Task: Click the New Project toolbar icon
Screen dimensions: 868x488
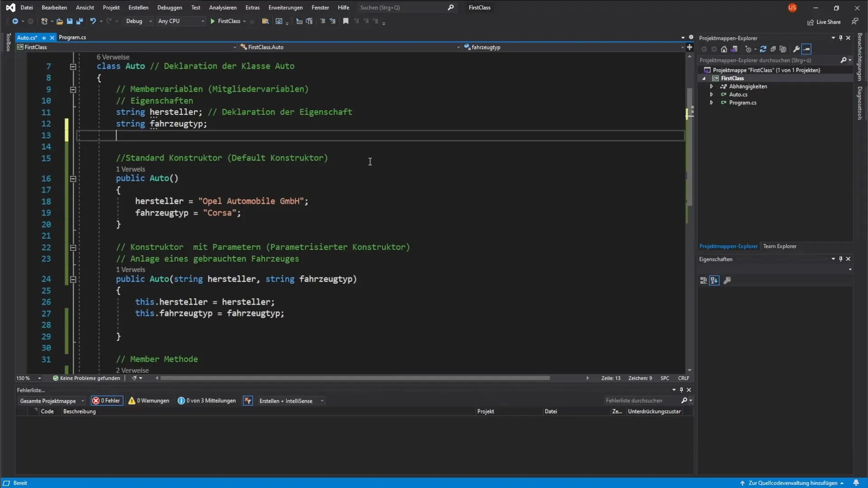Action: coord(44,21)
